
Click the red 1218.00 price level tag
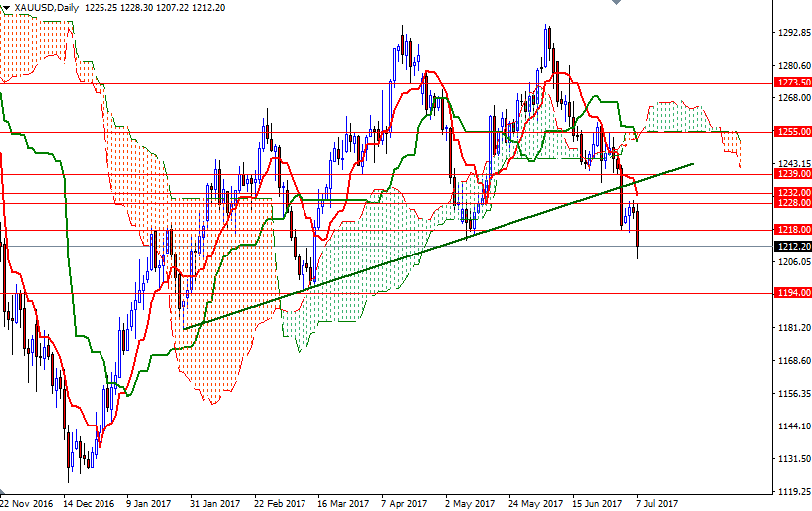(792, 229)
